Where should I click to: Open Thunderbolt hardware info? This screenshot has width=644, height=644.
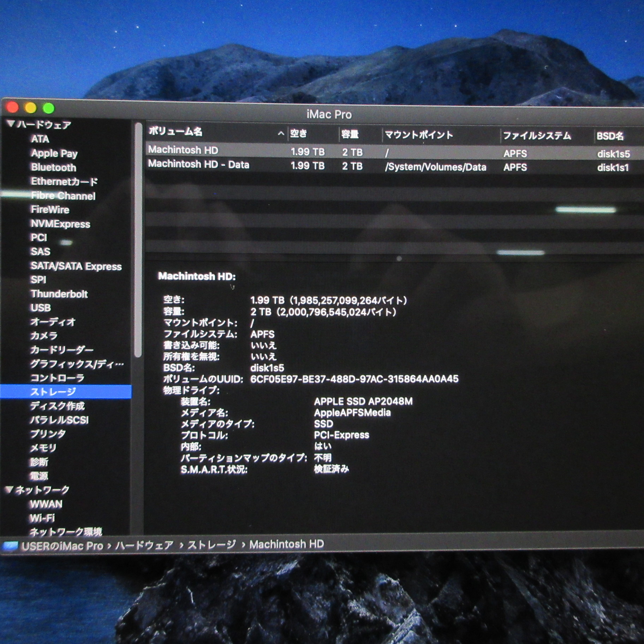coord(59,294)
